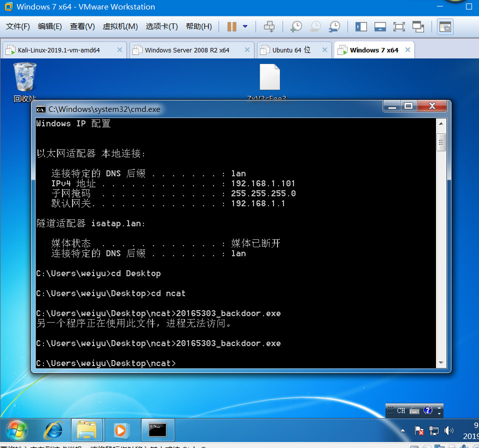This screenshot has height=448, width=479.
Task: Click the cmd scrollbar up arrow
Action: pyautogui.click(x=441, y=123)
